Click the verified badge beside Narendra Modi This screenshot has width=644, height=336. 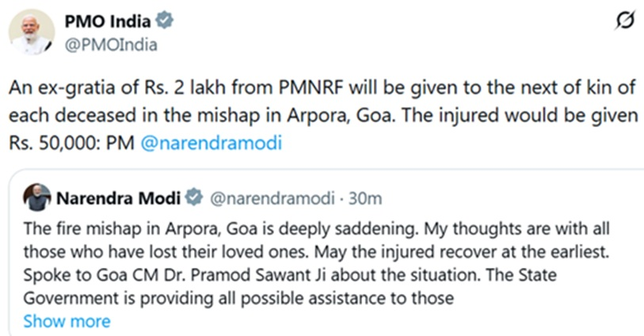(x=194, y=196)
